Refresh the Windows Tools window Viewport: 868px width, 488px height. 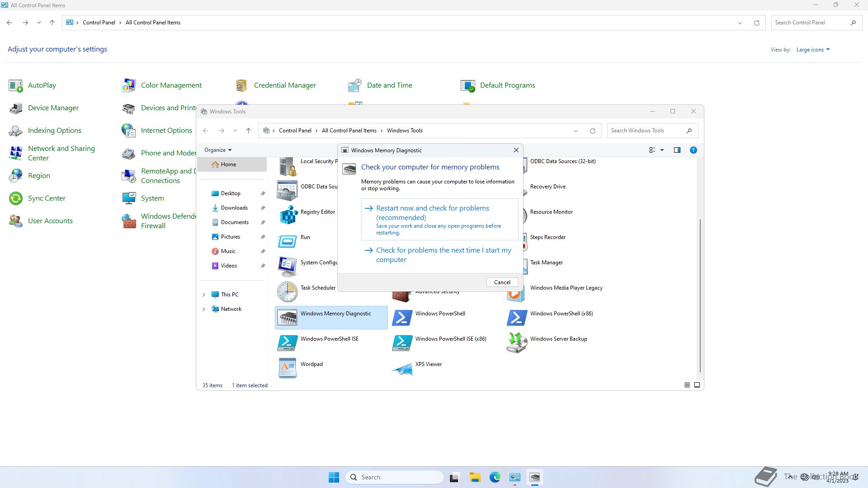point(592,131)
